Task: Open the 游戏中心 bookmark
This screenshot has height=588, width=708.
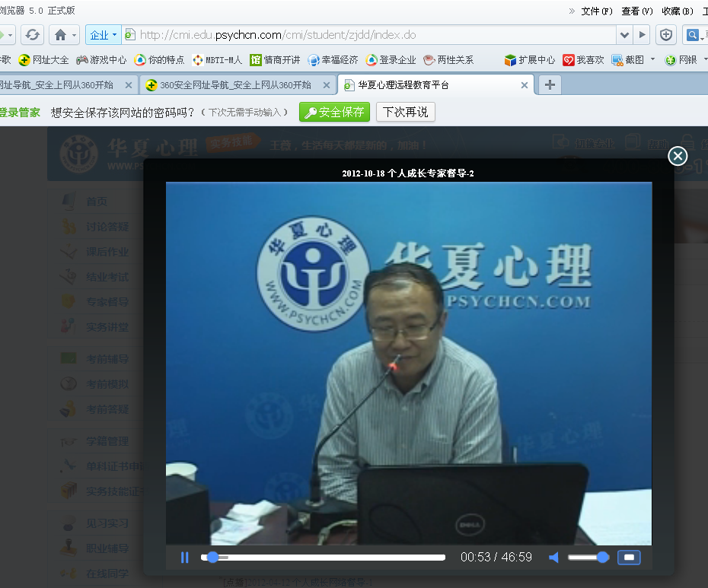Action: [x=101, y=59]
